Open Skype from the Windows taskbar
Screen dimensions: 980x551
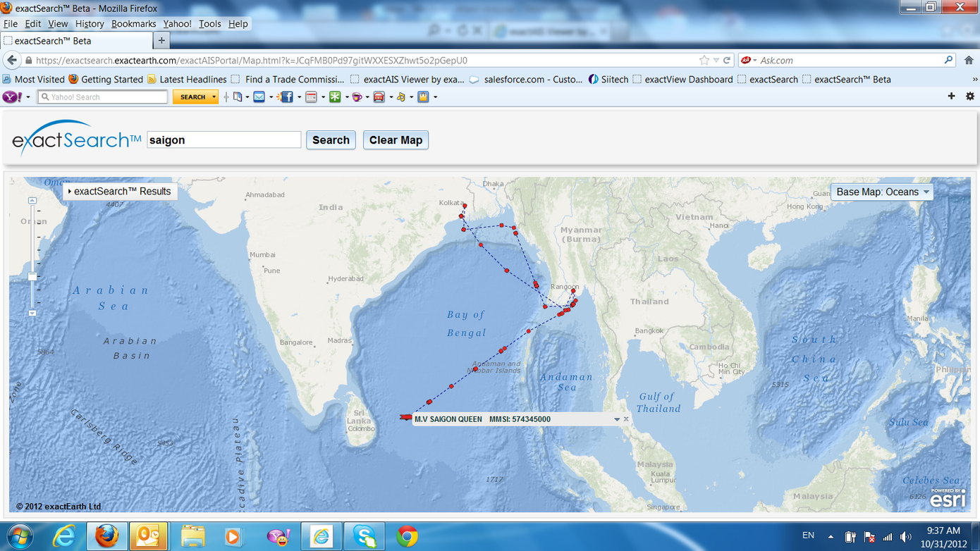point(365,536)
